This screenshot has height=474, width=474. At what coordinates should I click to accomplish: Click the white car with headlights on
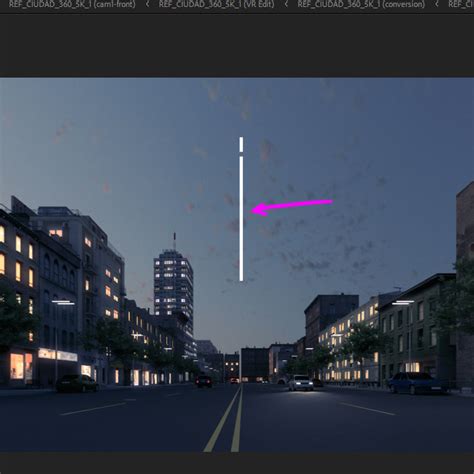(x=301, y=382)
